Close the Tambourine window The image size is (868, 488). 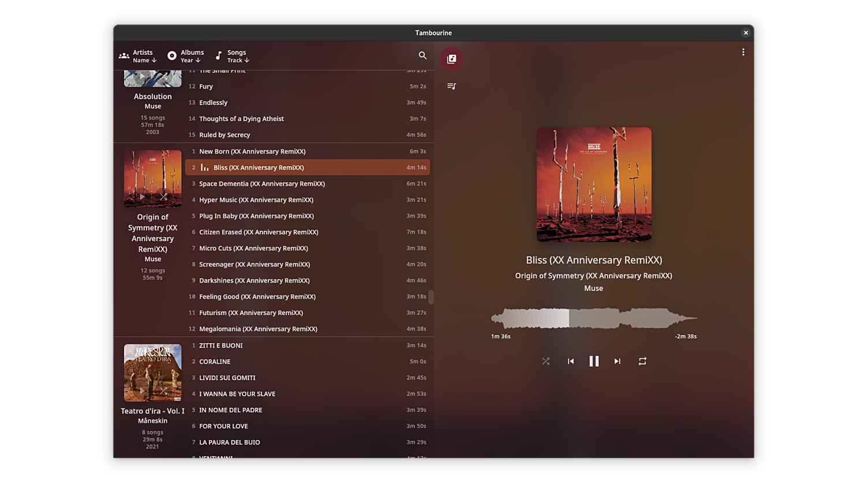tap(746, 33)
